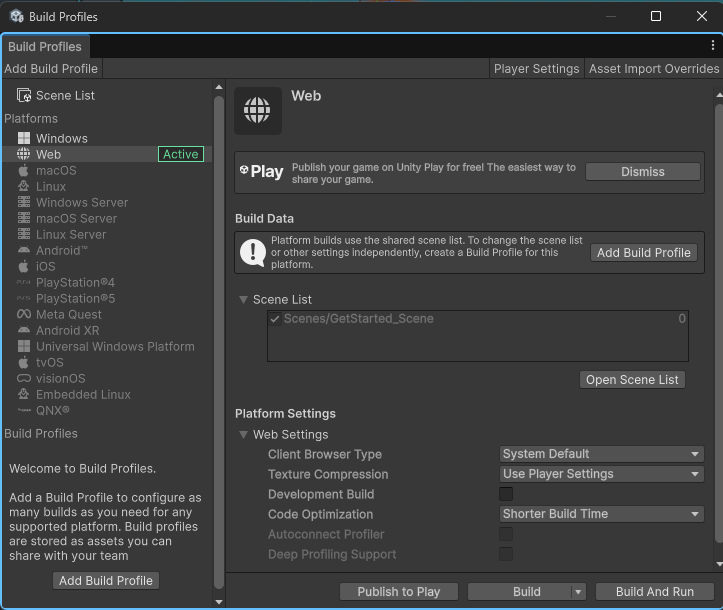
Task: Click the left panel scroll up arrow
Action: click(x=219, y=87)
